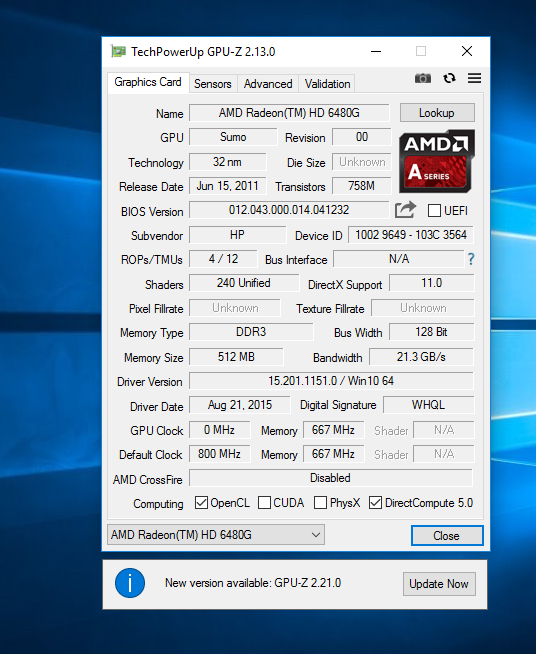Click the Revision field showing 00
The image size is (536, 654).
tap(362, 137)
